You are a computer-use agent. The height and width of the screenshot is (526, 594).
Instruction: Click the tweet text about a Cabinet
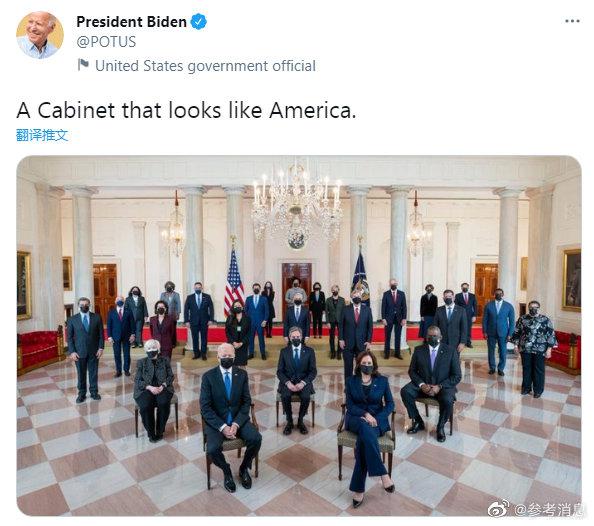click(x=186, y=110)
